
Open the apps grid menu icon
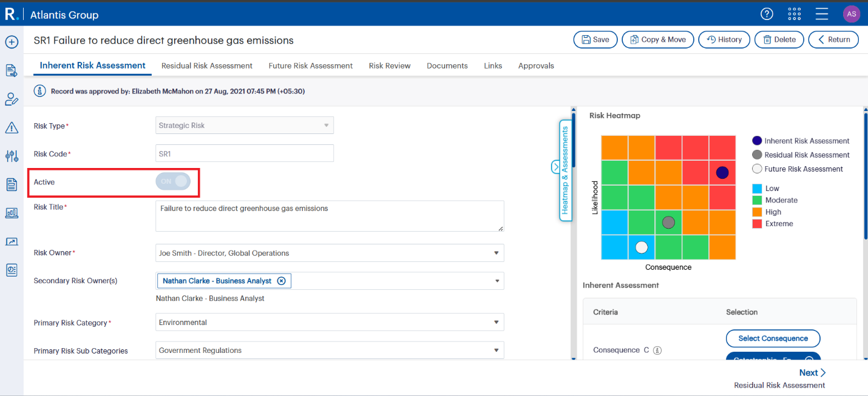[x=794, y=14]
